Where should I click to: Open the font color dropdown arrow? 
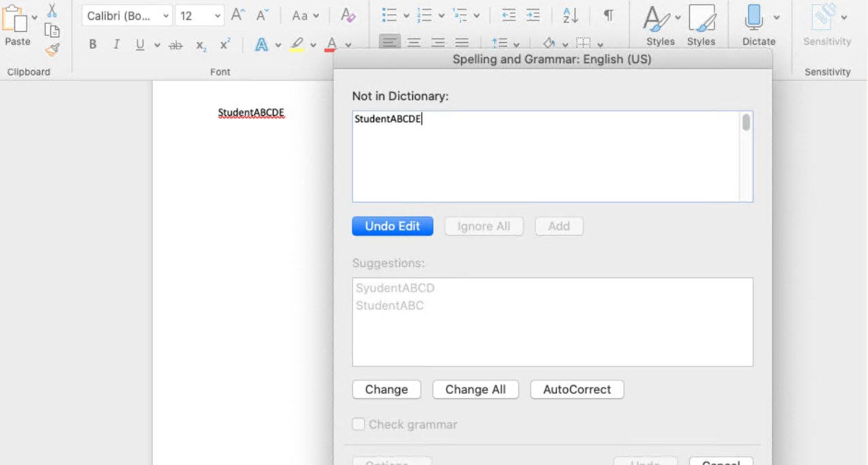click(348, 46)
